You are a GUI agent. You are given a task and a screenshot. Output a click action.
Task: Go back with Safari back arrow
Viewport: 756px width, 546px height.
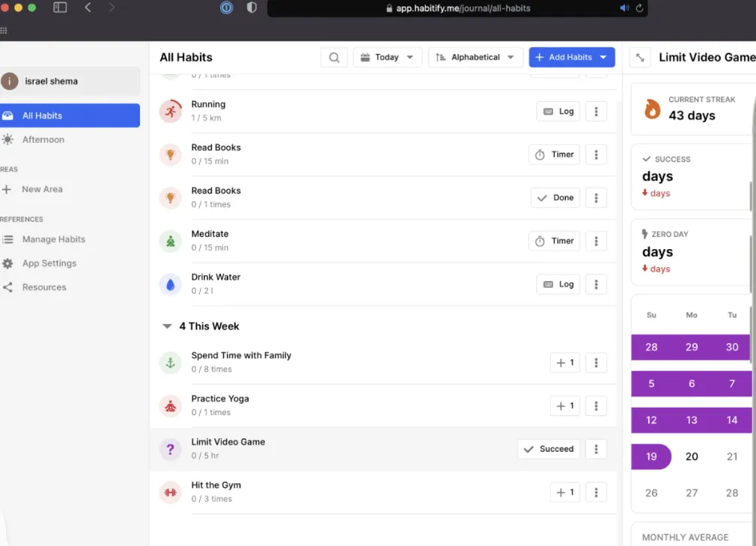tap(88, 7)
